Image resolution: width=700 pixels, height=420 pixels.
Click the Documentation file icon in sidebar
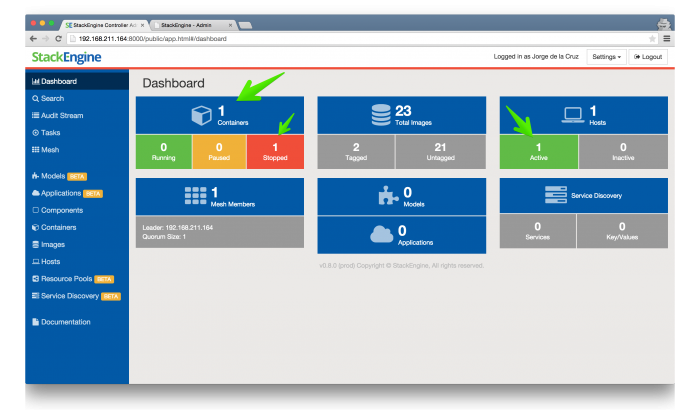click(x=36, y=322)
